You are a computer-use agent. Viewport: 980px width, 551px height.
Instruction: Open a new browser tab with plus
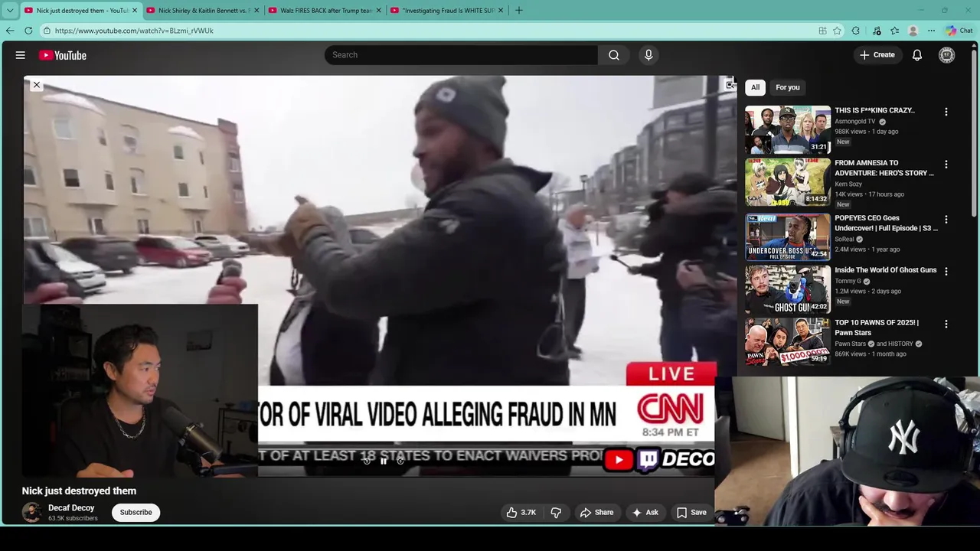pos(519,10)
